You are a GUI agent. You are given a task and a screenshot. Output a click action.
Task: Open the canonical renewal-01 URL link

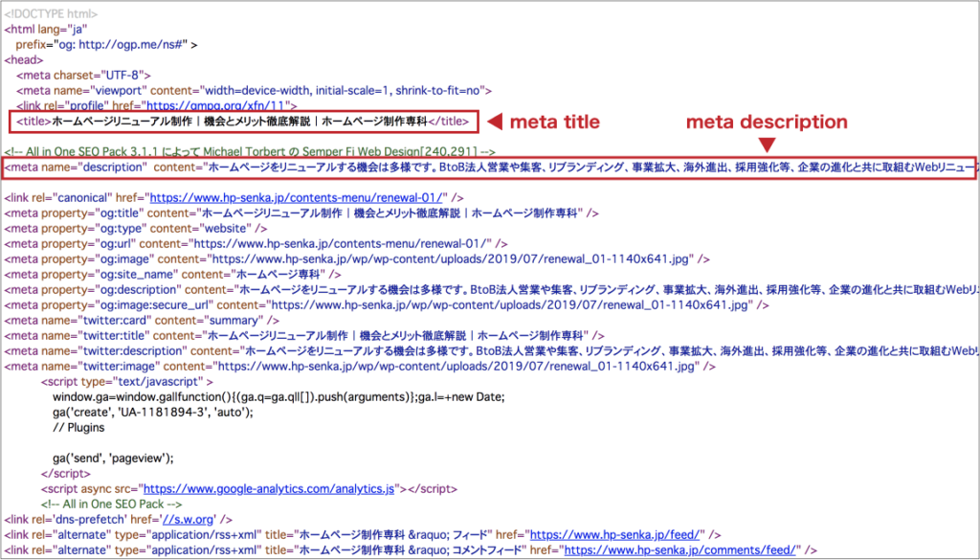[x=297, y=197]
